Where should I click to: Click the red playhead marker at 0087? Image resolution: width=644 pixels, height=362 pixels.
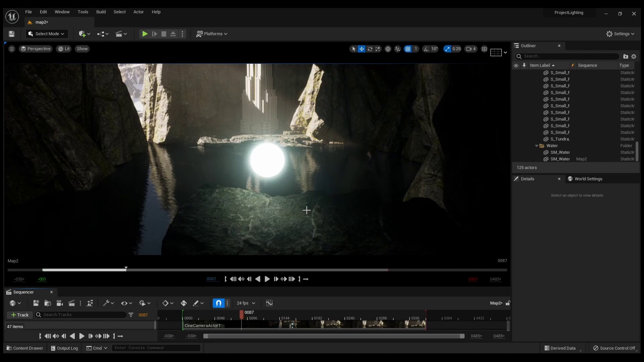point(241,314)
